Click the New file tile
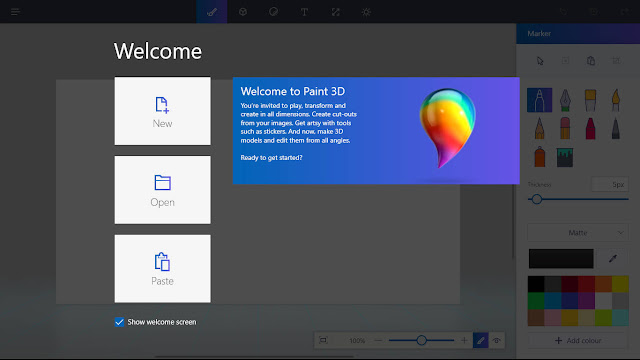This screenshot has height=360, width=640. click(x=162, y=111)
